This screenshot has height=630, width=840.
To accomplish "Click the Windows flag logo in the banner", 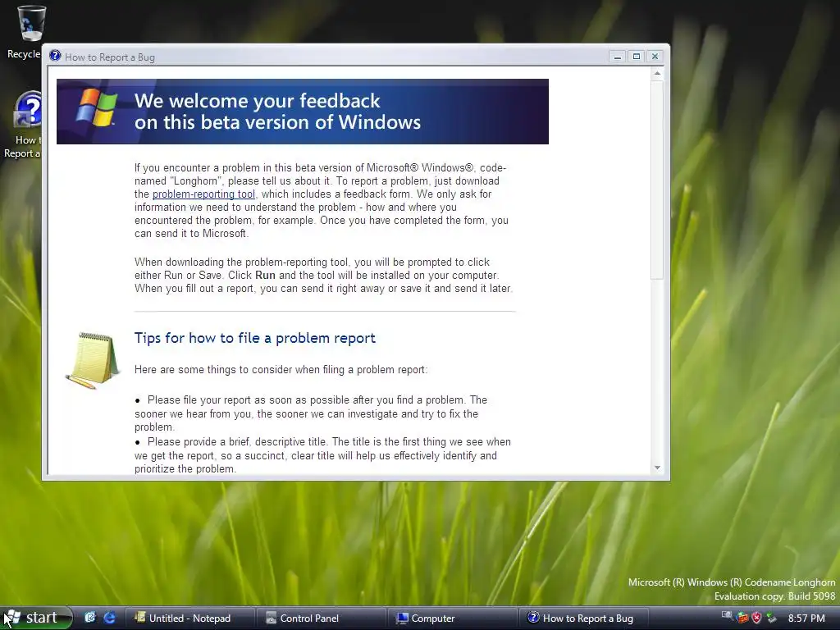I will click(x=97, y=107).
